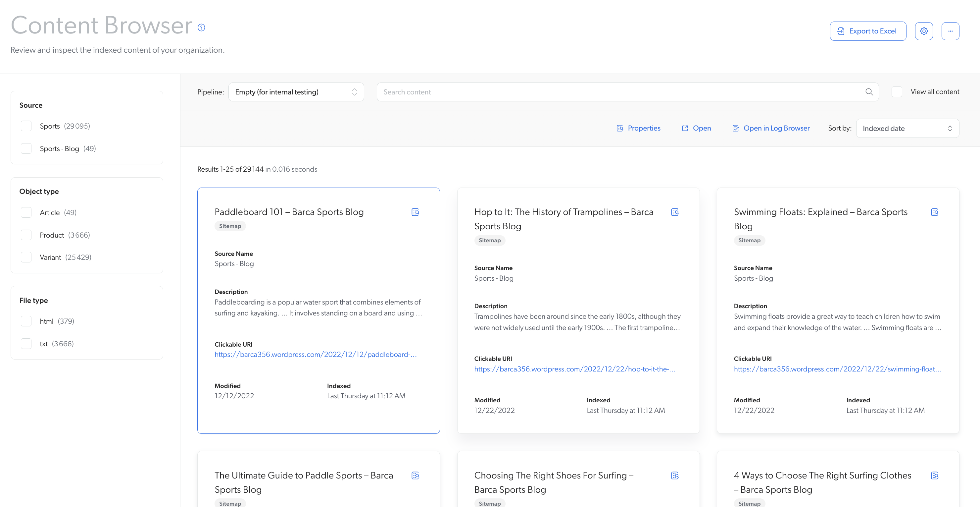Open the Pipeline dropdown
This screenshot has width=980, height=507.
pyautogui.click(x=296, y=92)
